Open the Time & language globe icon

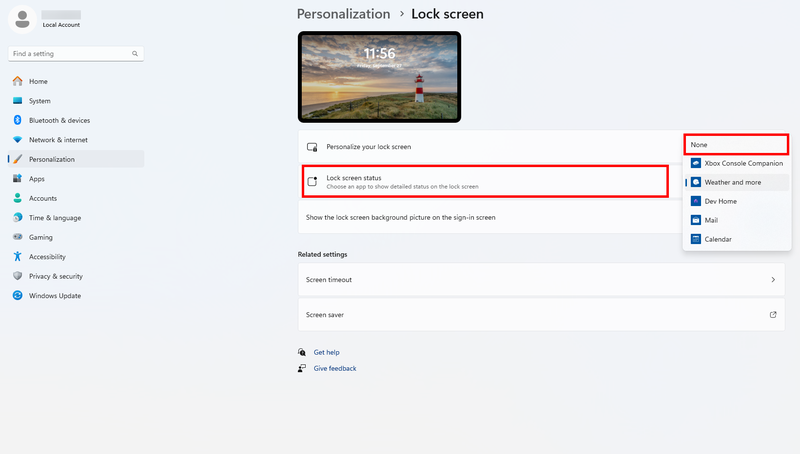17,217
